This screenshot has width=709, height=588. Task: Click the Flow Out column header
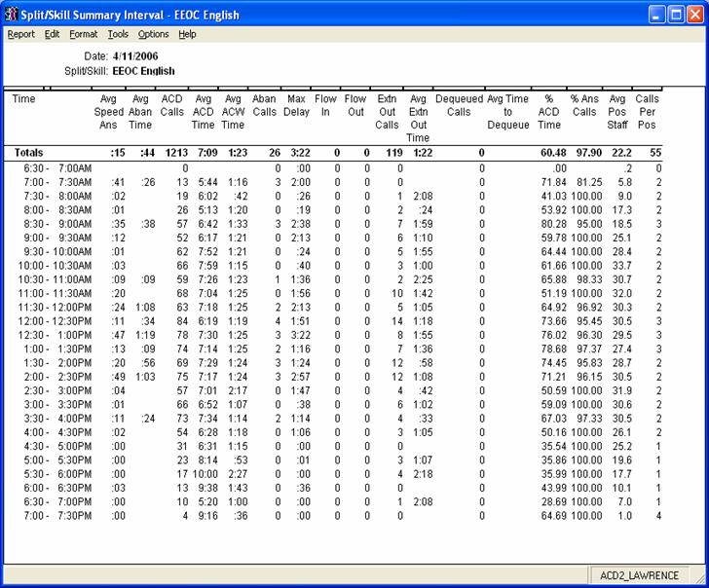point(355,105)
